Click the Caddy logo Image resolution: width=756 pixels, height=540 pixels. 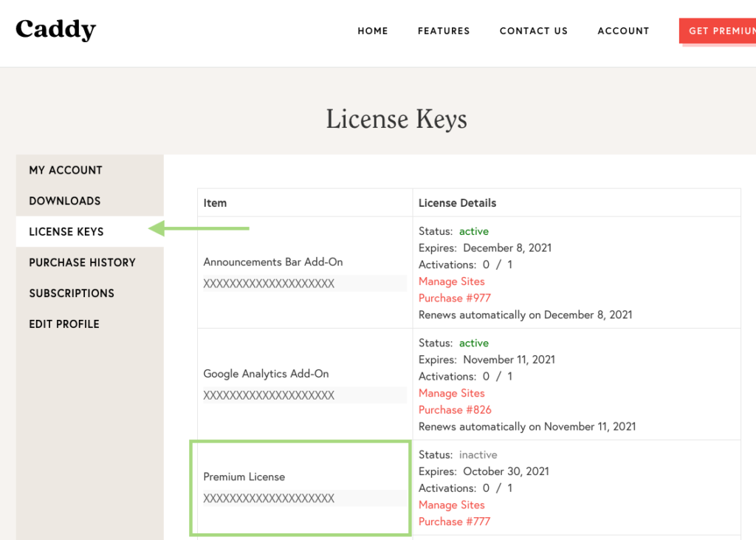click(56, 30)
